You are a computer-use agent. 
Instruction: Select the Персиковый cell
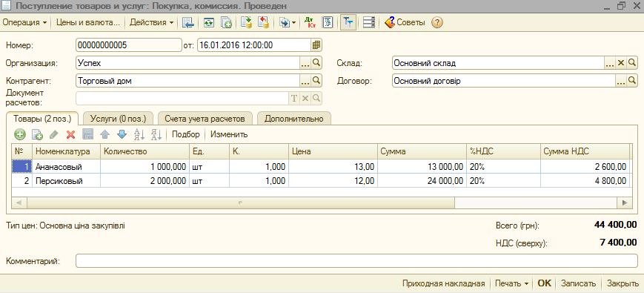pos(67,181)
